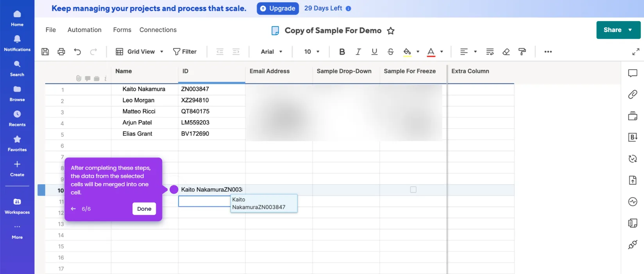Open the File menu
Viewport: 644px width, 274px height.
coord(51,30)
